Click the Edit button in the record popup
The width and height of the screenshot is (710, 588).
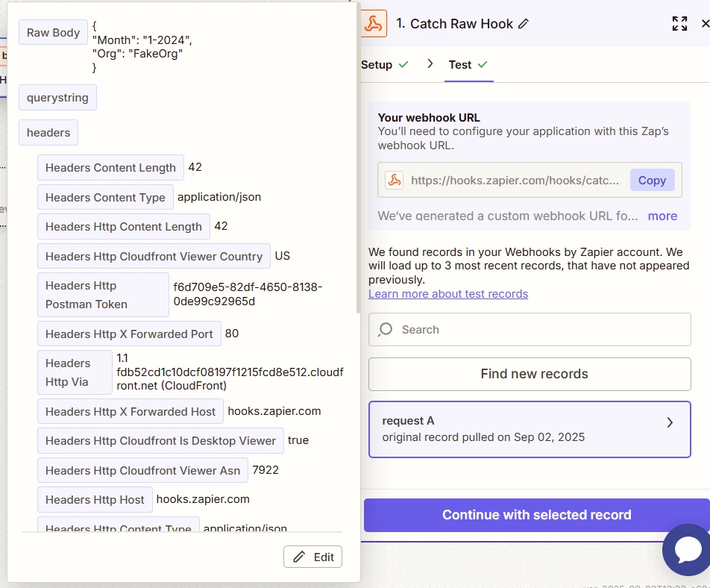point(313,557)
